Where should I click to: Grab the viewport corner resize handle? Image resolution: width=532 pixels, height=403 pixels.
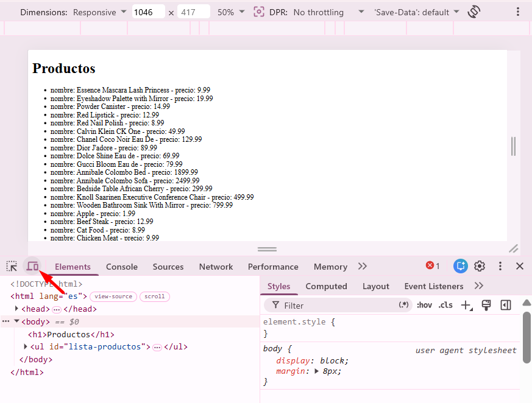(513, 248)
